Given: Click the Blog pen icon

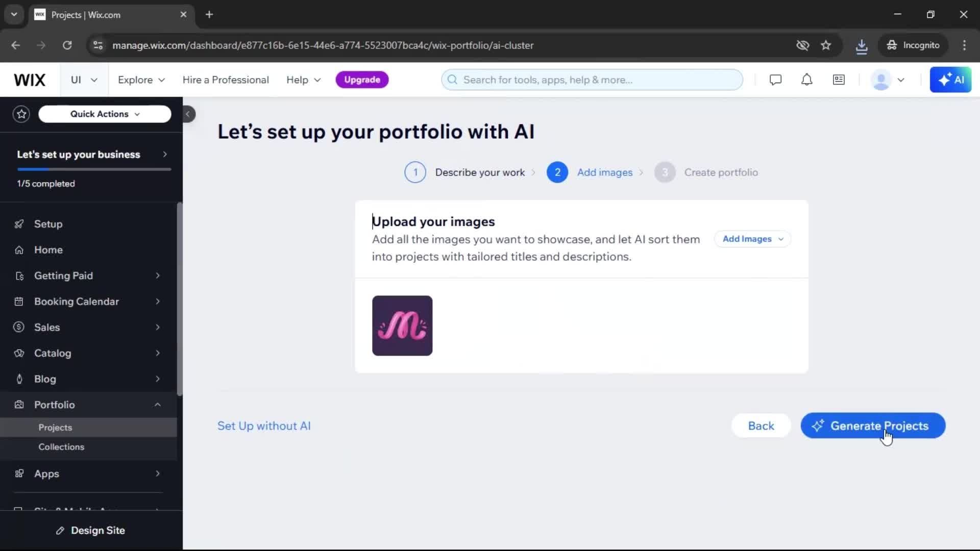Looking at the screenshot, I should pyautogui.click(x=19, y=379).
